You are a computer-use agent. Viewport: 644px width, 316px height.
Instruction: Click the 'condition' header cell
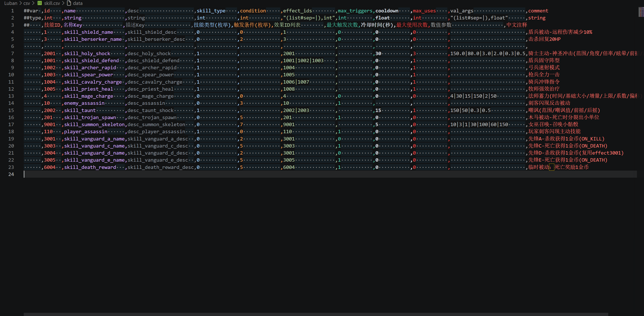coord(253,11)
